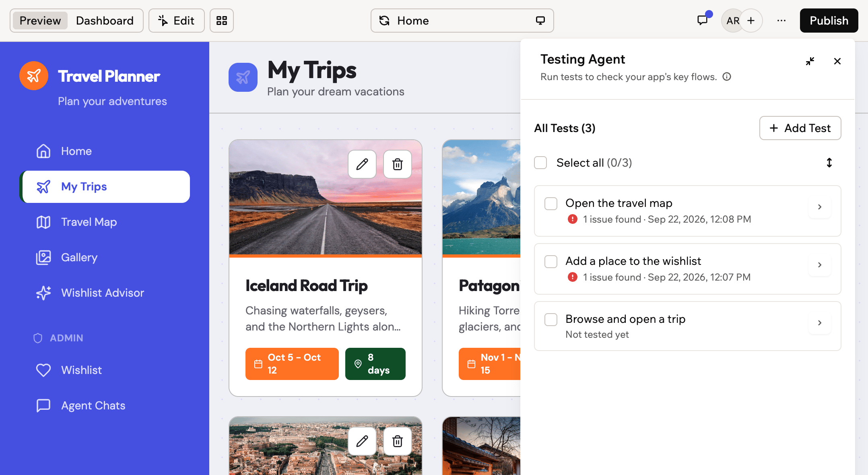
Task: Click the Add Test button
Action: (800, 128)
